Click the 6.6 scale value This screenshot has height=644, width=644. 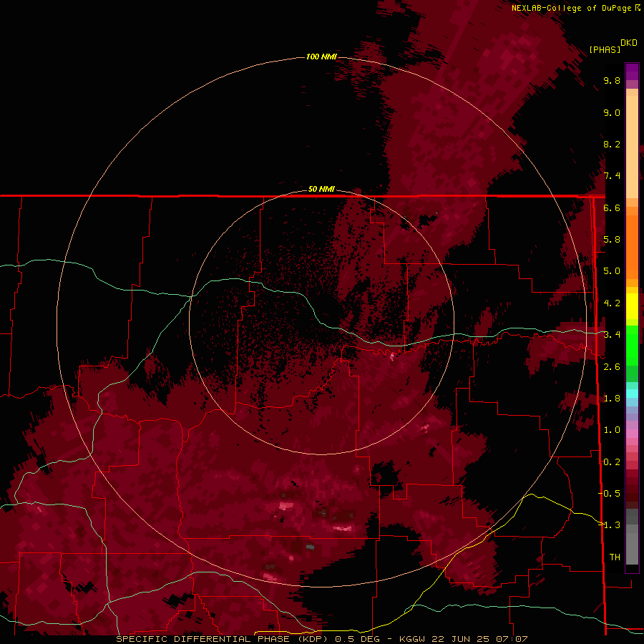612,208
